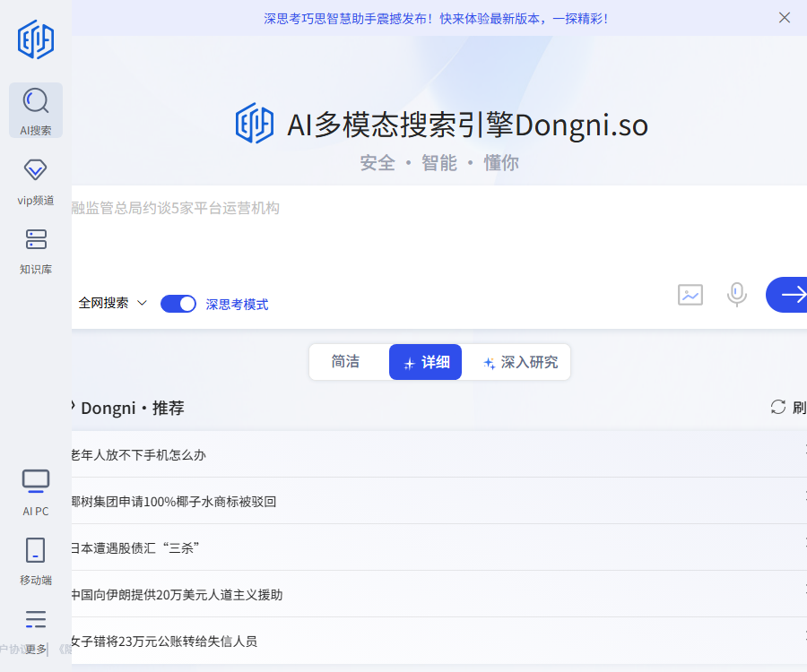807x672 pixels.
Task: Open recommendation 椰树集团申请100%椰子水商标被驳回
Action: pos(439,501)
